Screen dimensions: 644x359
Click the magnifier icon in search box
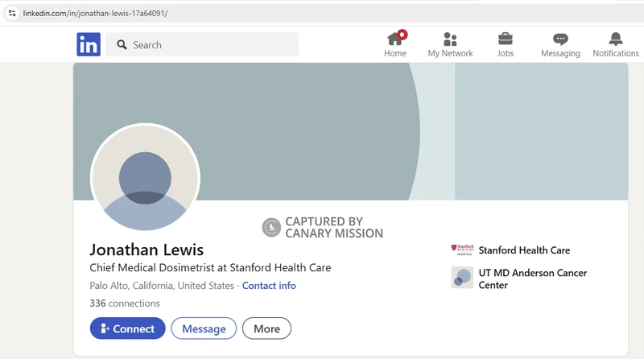pos(122,45)
